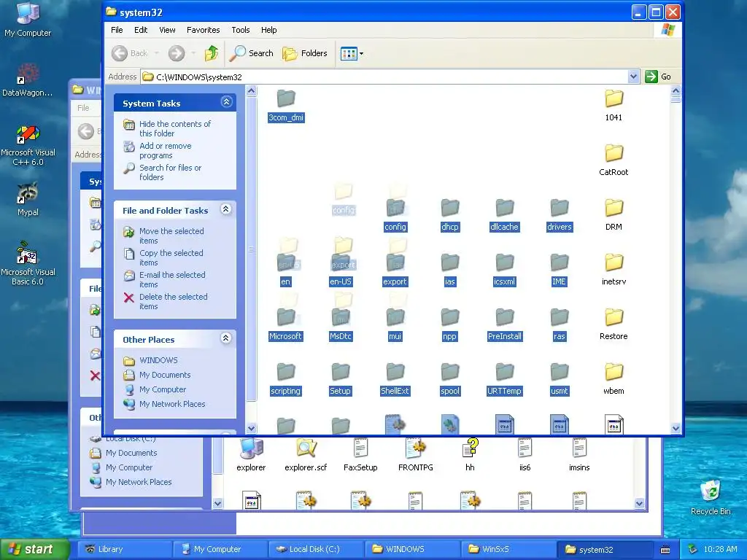Open the Edit menu
747x560 pixels.
coord(141,30)
